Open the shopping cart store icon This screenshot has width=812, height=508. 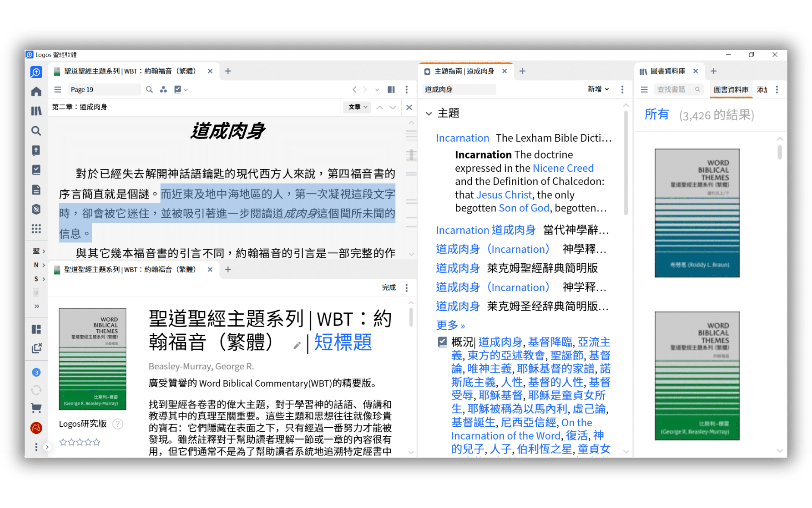[x=36, y=408]
